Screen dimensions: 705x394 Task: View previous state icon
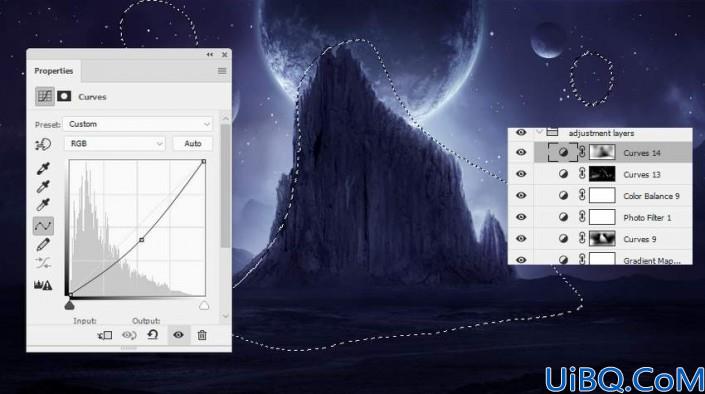[129, 335]
